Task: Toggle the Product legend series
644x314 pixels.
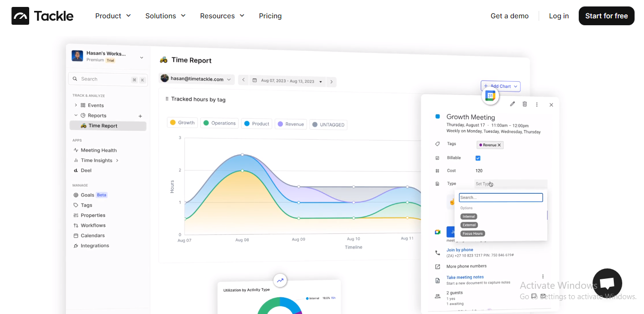Action: 257,123
